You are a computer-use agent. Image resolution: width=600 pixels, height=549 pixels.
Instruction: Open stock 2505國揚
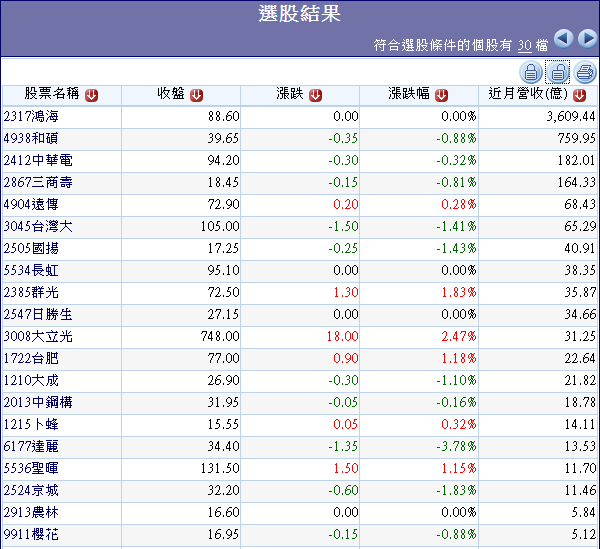pyautogui.click(x=31, y=248)
